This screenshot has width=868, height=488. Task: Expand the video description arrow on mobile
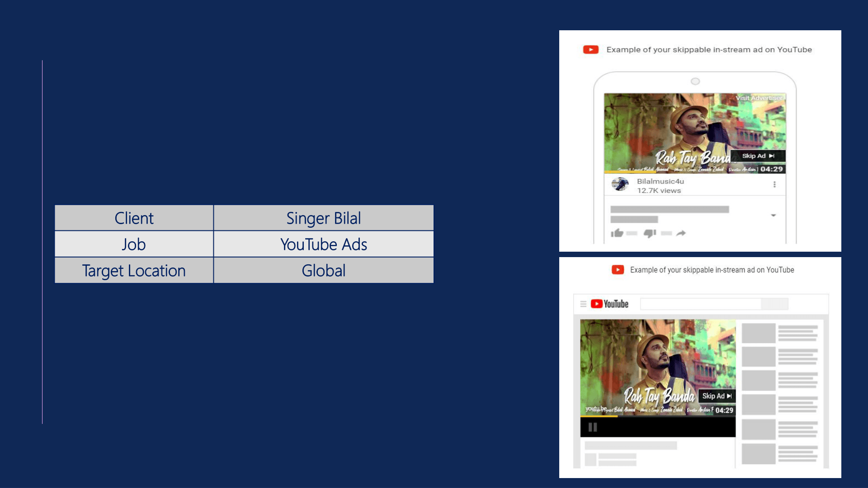pyautogui.click(x=774, y=216)
